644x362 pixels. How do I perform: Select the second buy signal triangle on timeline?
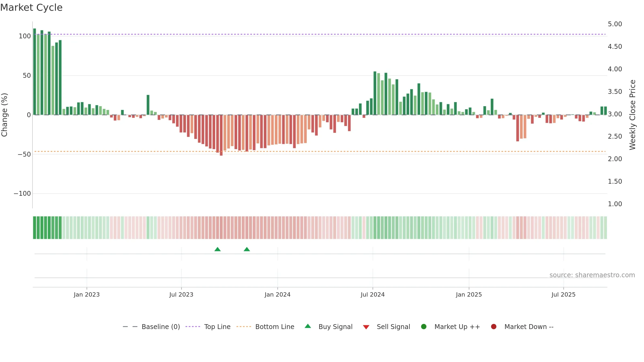tap(247, 249)
